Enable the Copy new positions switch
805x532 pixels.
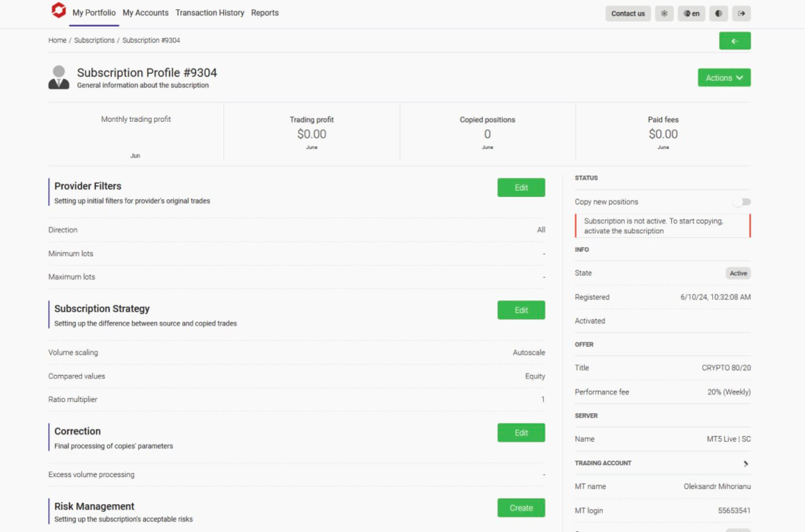pyautogui.click(x=742, y=202)
